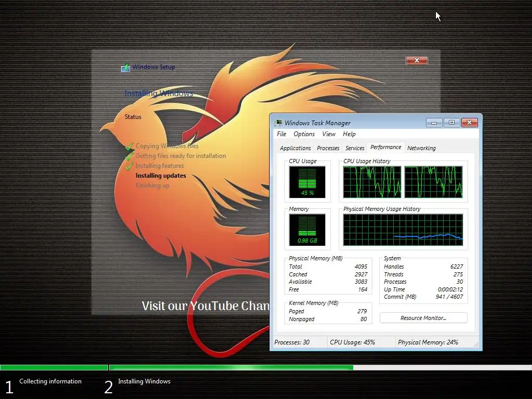Maximize the Windows Task Manager window
This screenshot has width=532, height=399.
[x=451, y=123]
